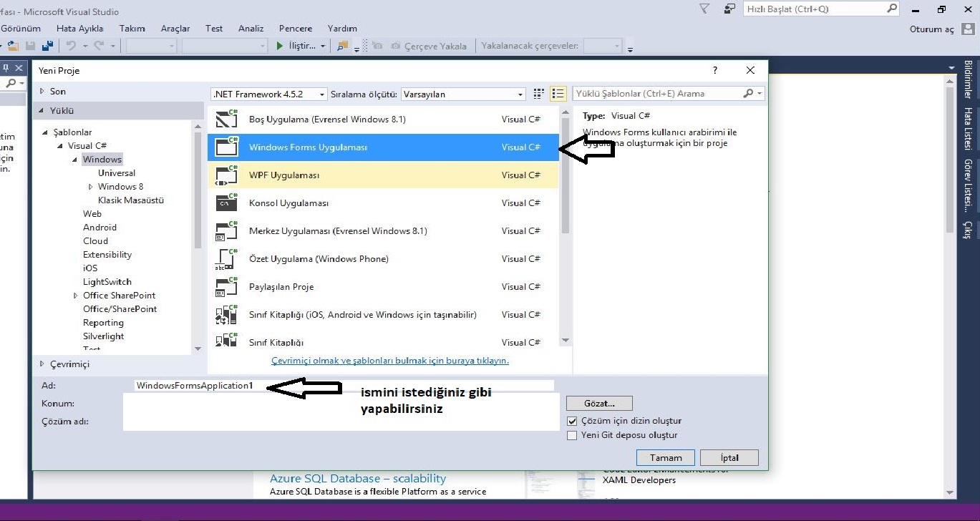Click the Open File folder toolbar icon
This screenshot has height=521, width=980.
tap(12, 46)
